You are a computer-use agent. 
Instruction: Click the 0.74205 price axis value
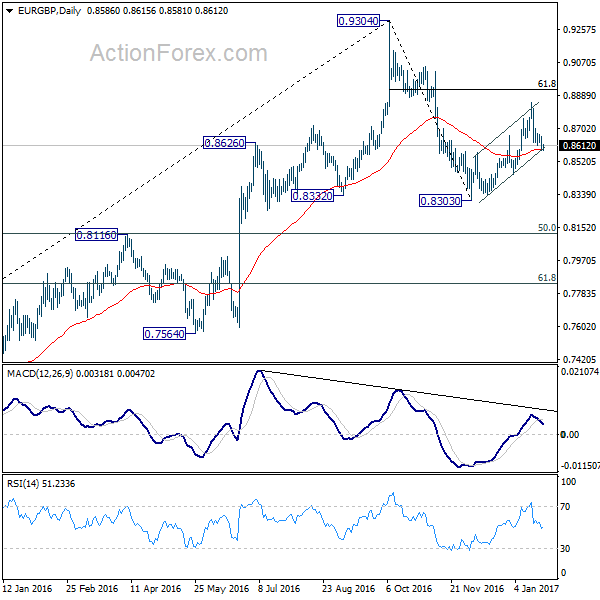579,359
